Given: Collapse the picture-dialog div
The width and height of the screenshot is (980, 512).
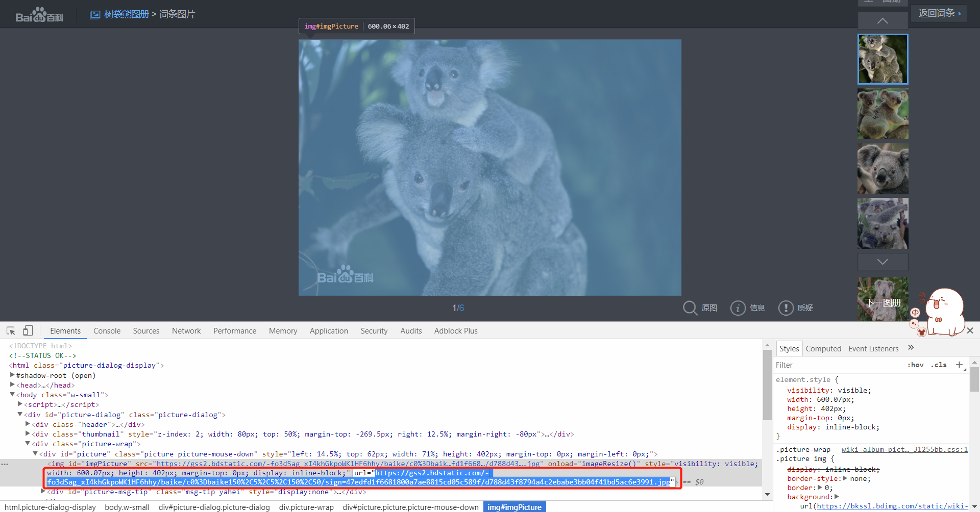Looking at the screenshot, I should (20, 414).
